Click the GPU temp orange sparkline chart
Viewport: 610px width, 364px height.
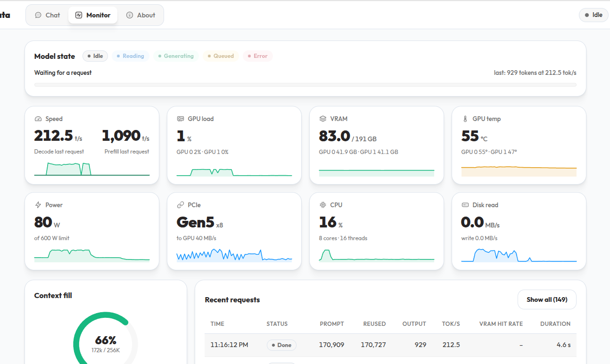click(519, 171)
